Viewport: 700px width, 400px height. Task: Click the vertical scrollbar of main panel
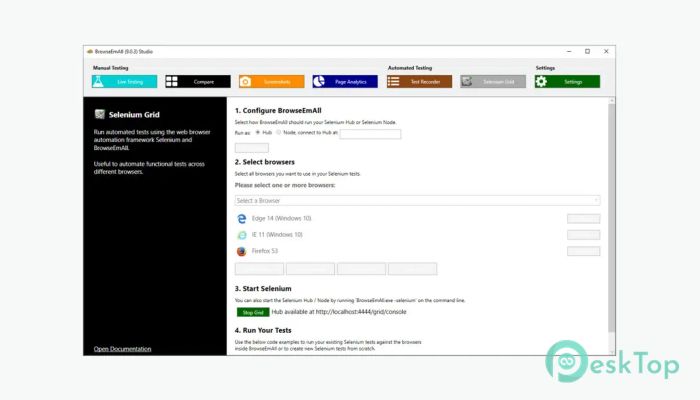click(x=612, y=219)
